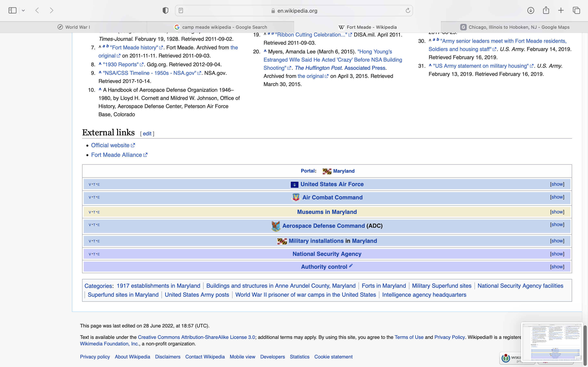The width and height of the screenshot is (588, 367).
Task: Show the Museums in Maryland navbox
Action: [x=557, y=212]
